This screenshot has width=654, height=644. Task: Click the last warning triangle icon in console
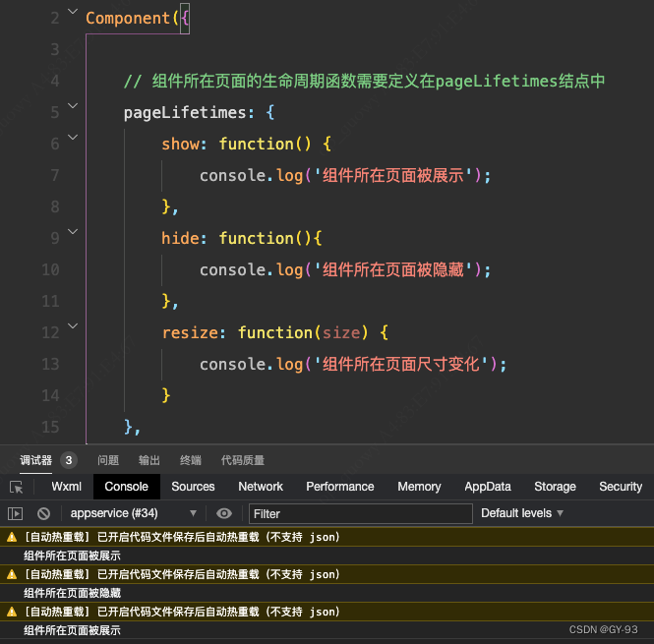pyautogui.click(x=12, y=612)
